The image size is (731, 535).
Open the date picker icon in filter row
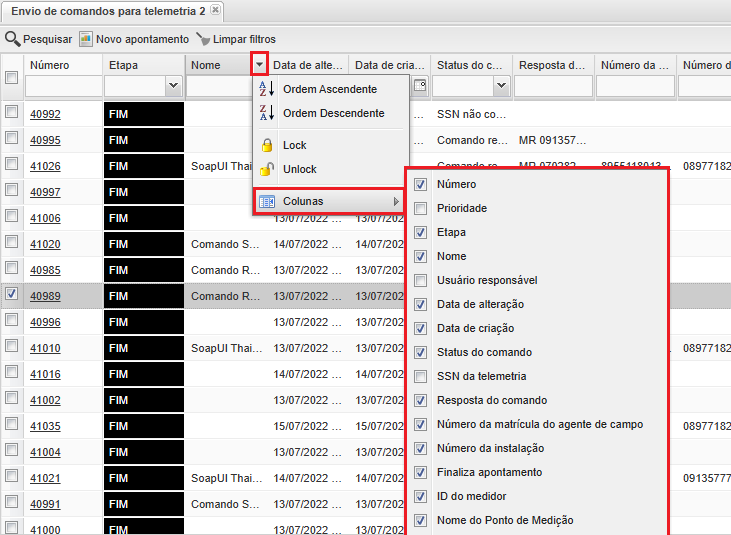420,85
